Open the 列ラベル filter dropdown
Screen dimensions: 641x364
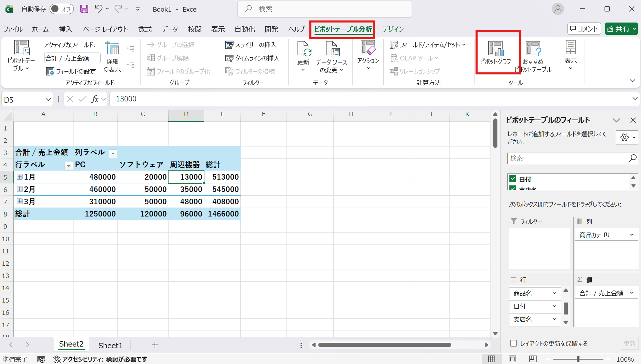113,154
